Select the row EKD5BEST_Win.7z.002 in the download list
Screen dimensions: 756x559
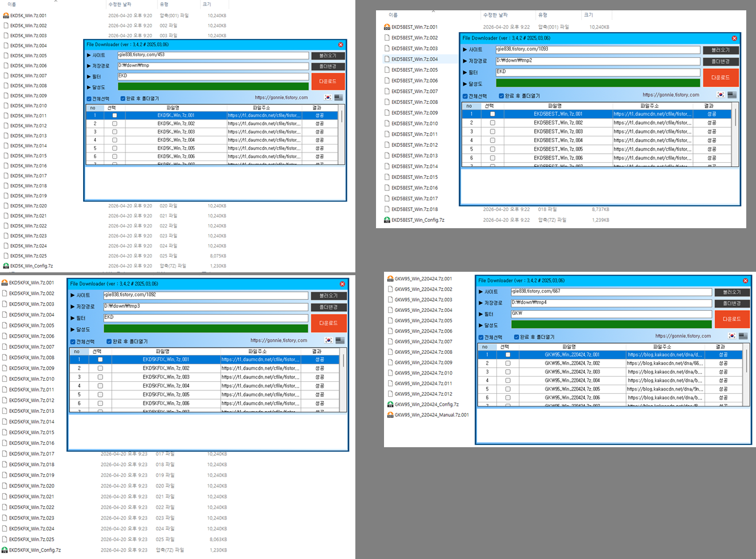tap(597, 123)
